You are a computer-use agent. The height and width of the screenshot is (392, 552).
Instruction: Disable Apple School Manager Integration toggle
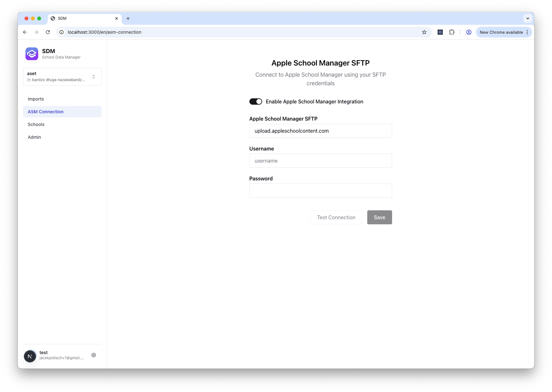coord(256,101)
